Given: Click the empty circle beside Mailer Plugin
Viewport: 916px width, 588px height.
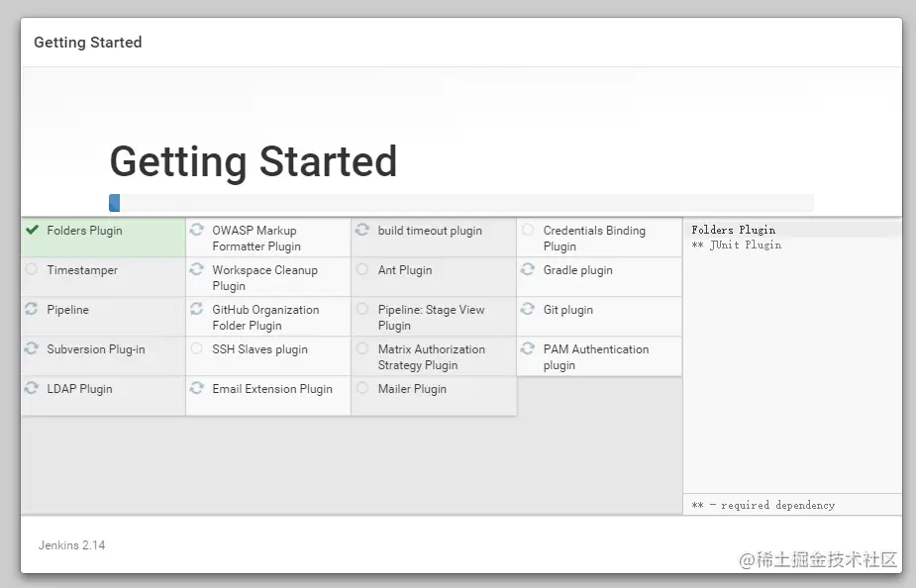Looking at the screenshot, I should pyautogui.click(x=362, y=388).
